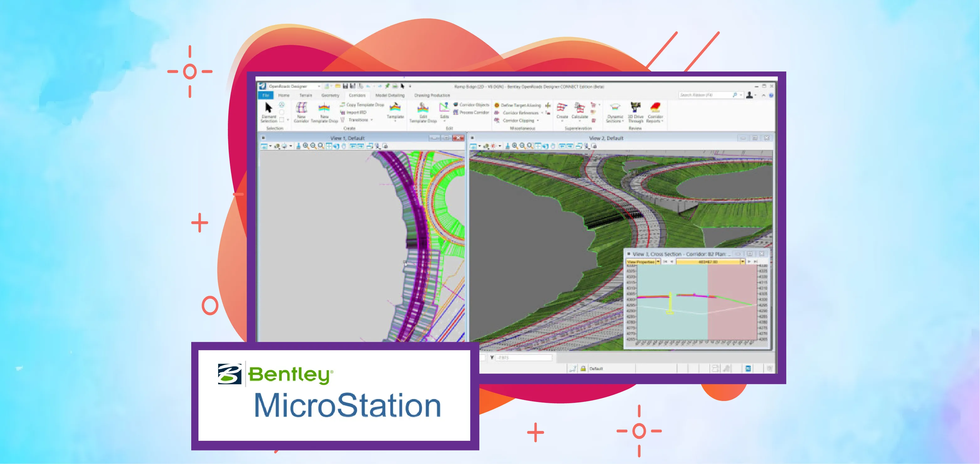Click the New Corridor tool icon
The width and height of the screenshot is (980, 464).
click(x=301, y=108)
